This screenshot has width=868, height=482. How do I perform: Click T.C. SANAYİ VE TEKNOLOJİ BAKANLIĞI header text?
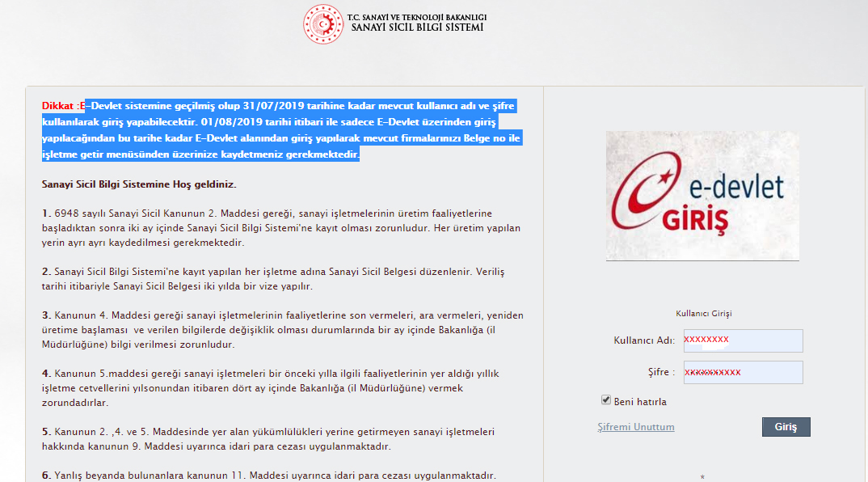click(417, 17)
